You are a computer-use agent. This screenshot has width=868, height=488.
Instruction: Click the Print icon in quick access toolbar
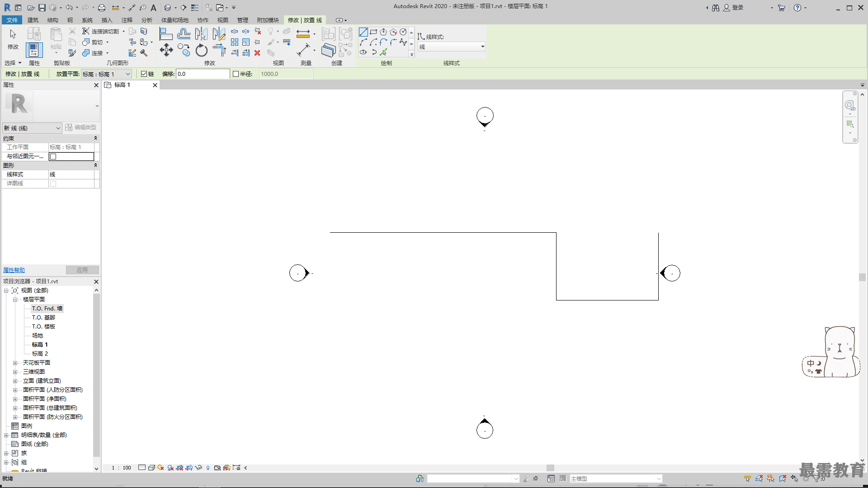[102, 8]
